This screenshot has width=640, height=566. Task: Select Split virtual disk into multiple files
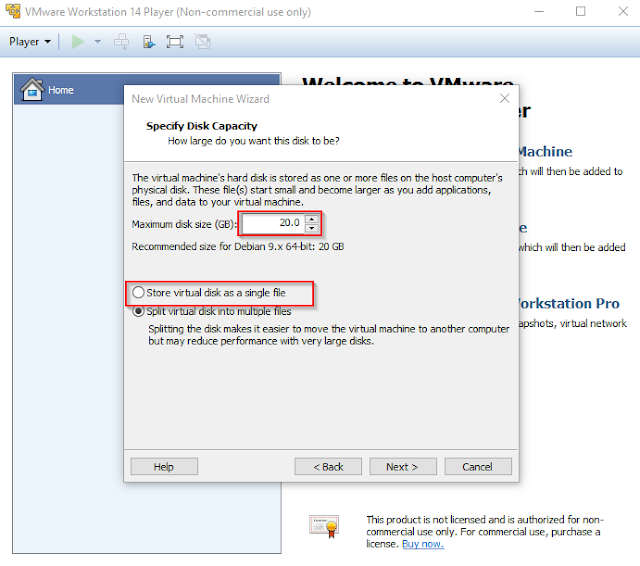pos(211,311)
